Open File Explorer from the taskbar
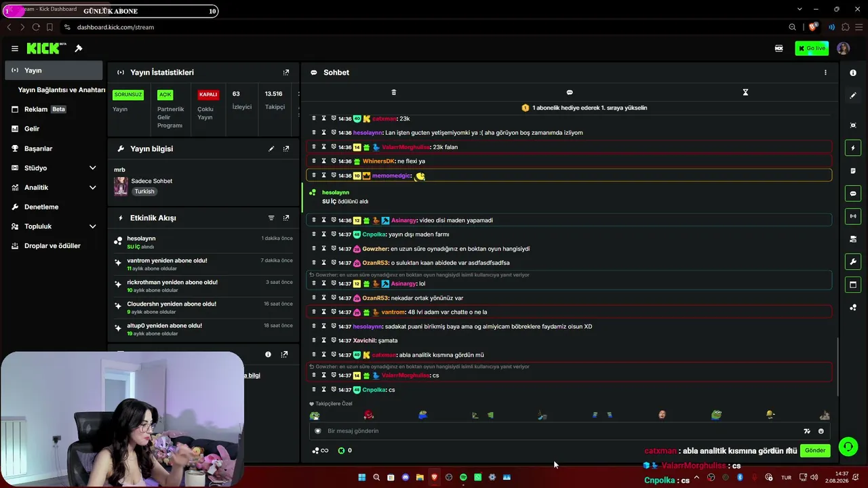This screenshot has height=488, width=868. (420, 477)
